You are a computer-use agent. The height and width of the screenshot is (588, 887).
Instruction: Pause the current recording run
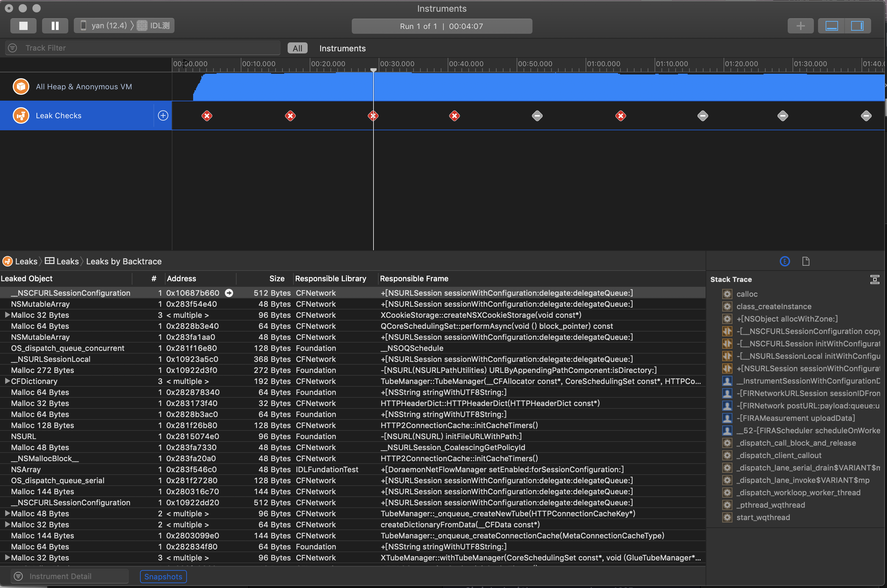(55, 26)
